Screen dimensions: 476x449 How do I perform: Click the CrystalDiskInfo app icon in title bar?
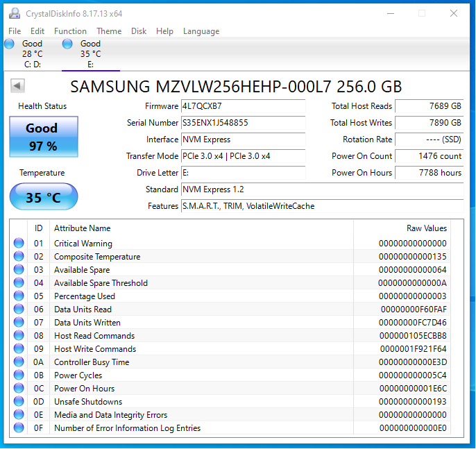[x=14, y=13]
